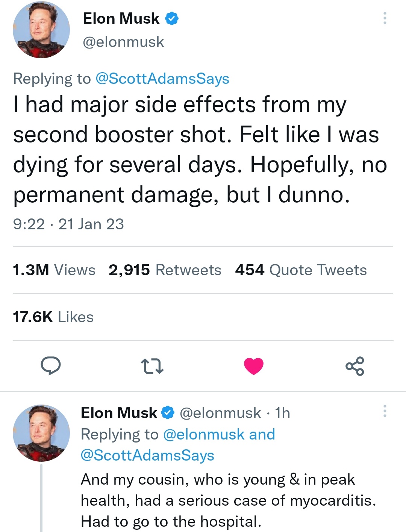406x532 pixels.
Task: Unlike the tweet via pink heart
Action: (254, 366)
